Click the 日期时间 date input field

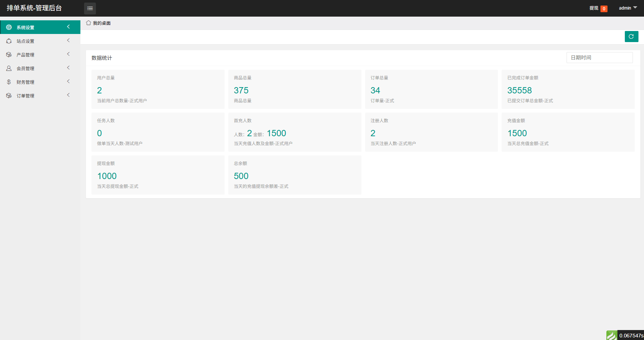pos(599,58)
